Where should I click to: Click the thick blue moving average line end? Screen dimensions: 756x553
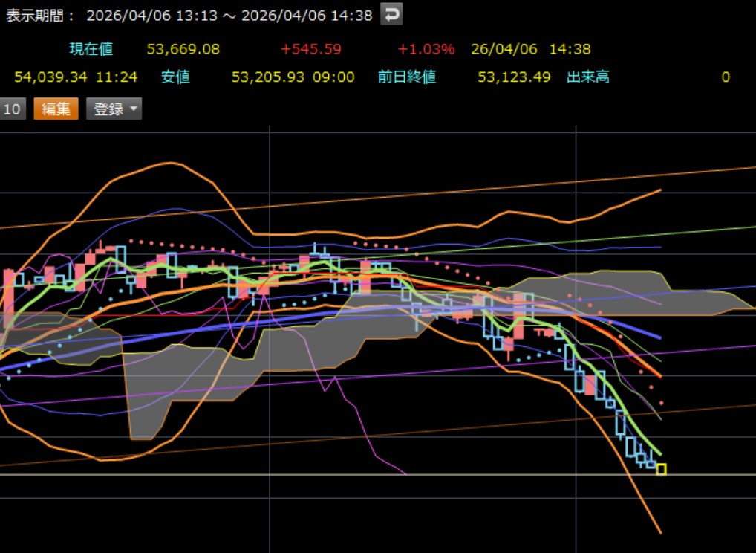[656, 337]
